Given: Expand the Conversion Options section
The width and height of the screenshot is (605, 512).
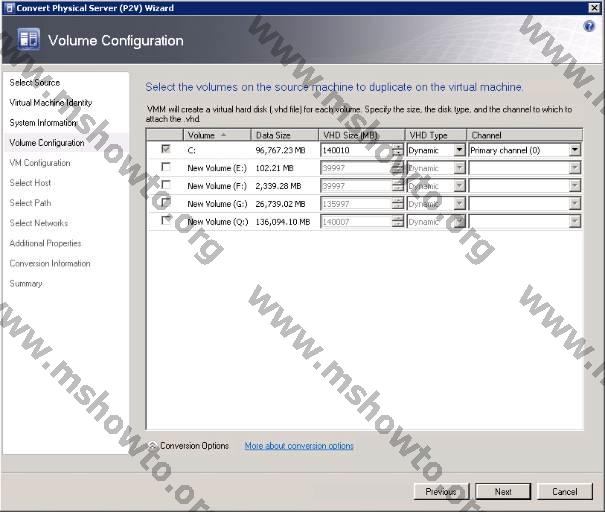Looking at the screenshot, I should click(152, 446).
